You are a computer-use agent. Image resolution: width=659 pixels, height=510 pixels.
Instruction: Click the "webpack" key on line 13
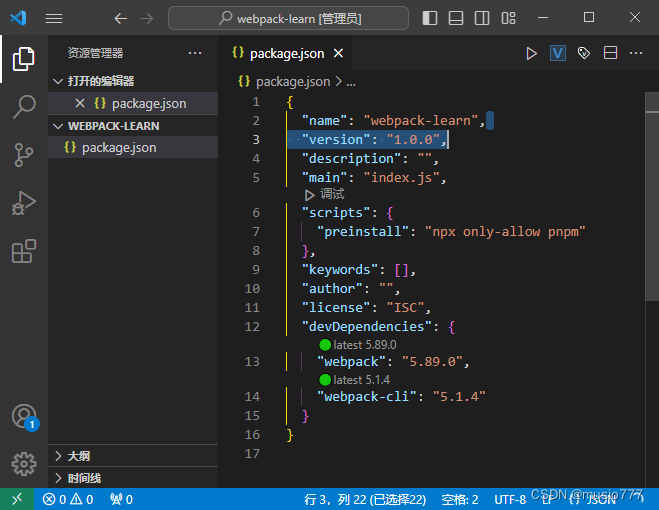[x=351, y=362]
